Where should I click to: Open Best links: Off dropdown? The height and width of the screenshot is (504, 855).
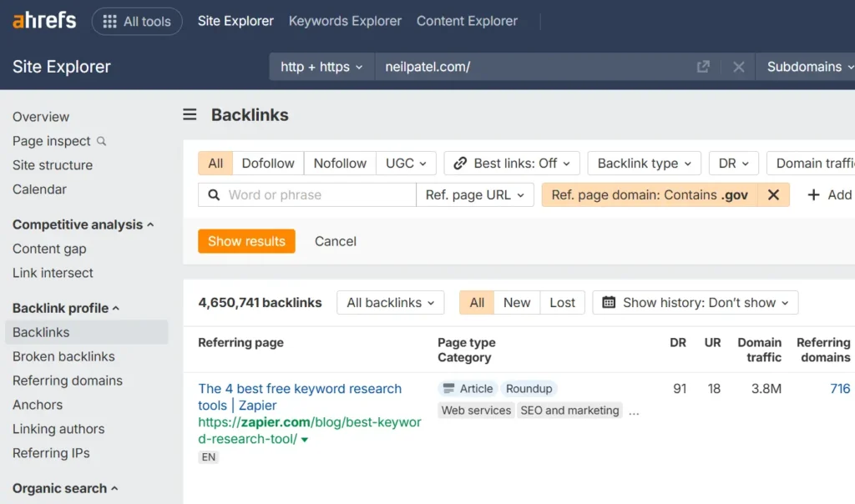[x=512, y=164]
